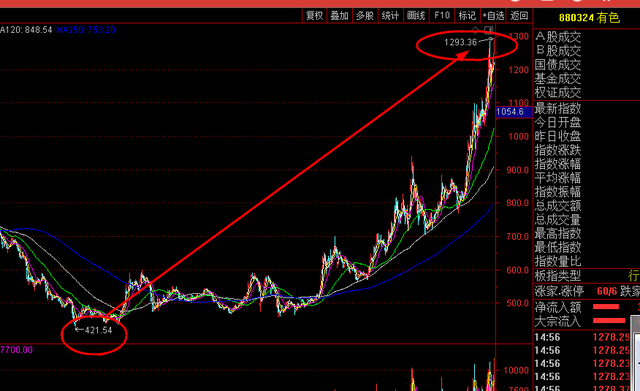Open the 统计 statistics tool
This screenshot has width=640, height=391.
pyautogui.click(x=390, y=16)
